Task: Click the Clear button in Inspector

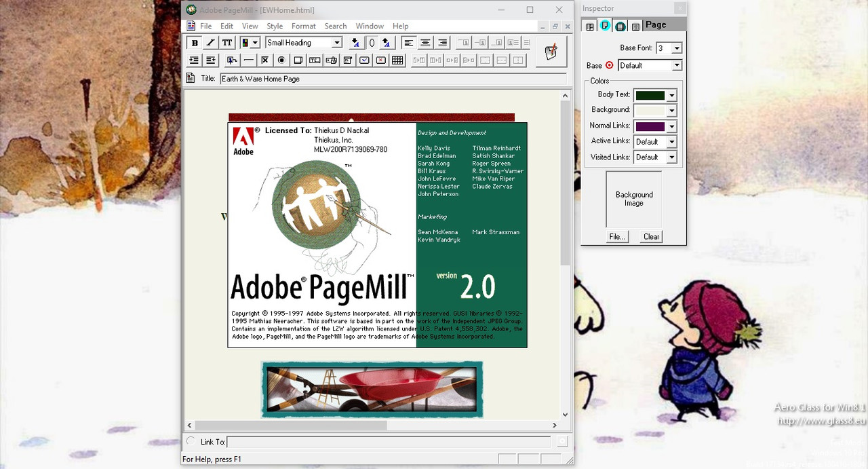Action: (652, 237)
